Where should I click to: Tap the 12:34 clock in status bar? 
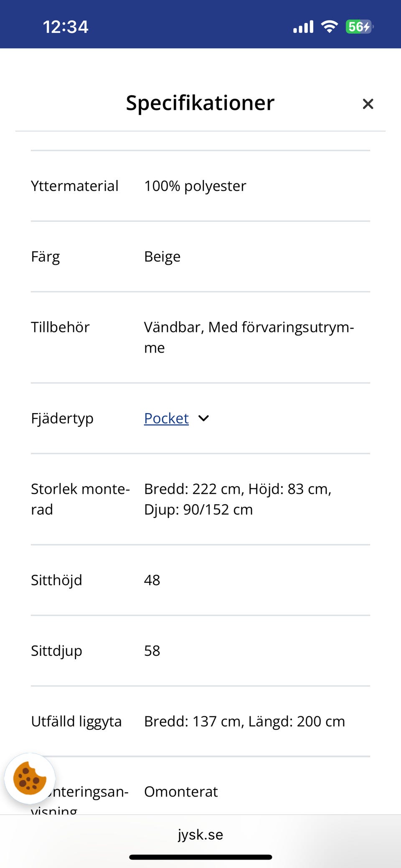click(x=66, y=27)
